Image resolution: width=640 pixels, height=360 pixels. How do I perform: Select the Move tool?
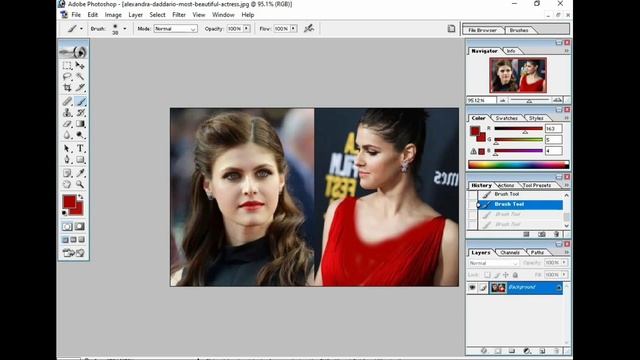click(x=80, y=65)
